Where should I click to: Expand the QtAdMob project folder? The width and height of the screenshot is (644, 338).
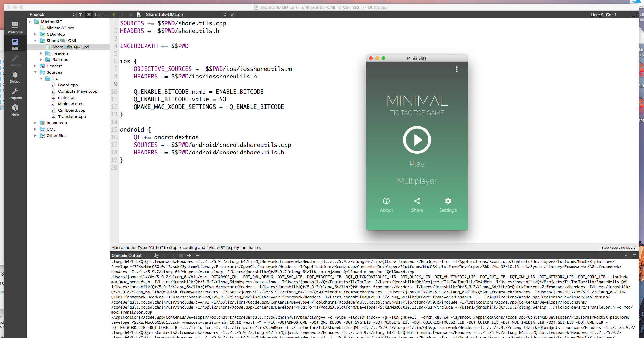point(35,34)
